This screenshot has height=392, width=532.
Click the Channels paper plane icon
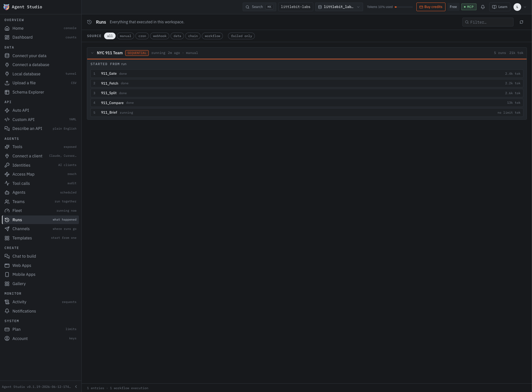(x=7, y=229)
